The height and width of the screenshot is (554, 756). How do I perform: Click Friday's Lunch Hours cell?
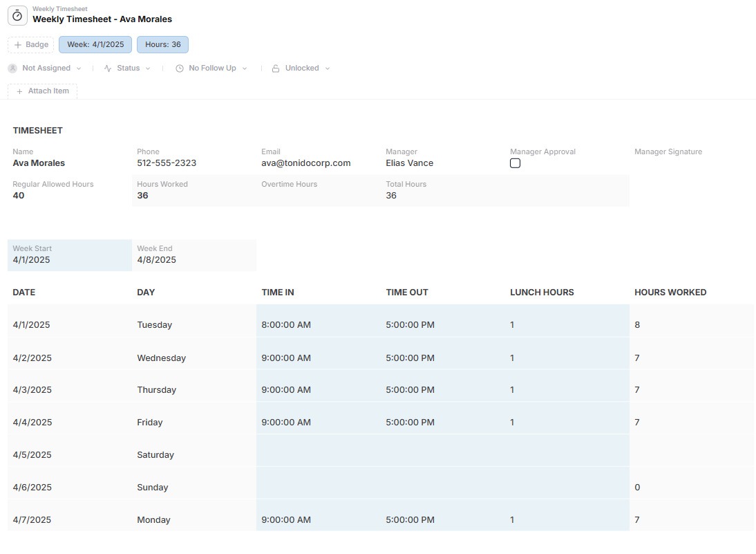567,418
